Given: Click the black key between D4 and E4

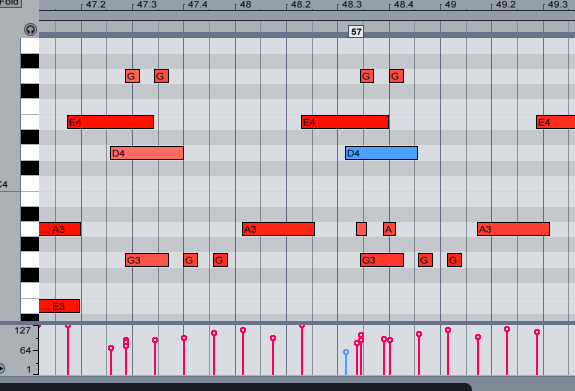Looking at the screenshot, I should (x=30, y=137).
